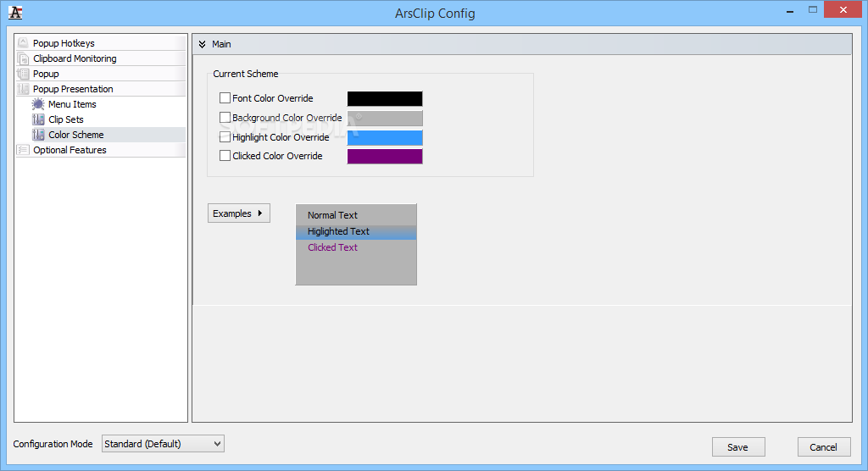
Task: Enable Background Color Override checkbox
Action: pyautogui.click(x=225, y=118)
